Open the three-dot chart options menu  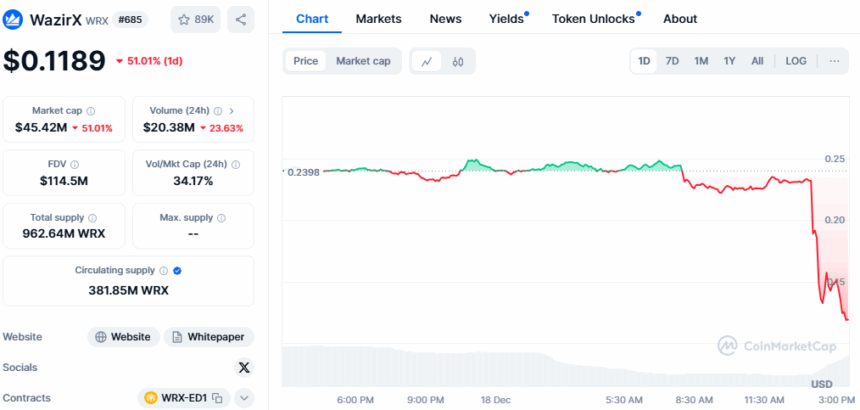pyautogui.click(x=834, y=61)
